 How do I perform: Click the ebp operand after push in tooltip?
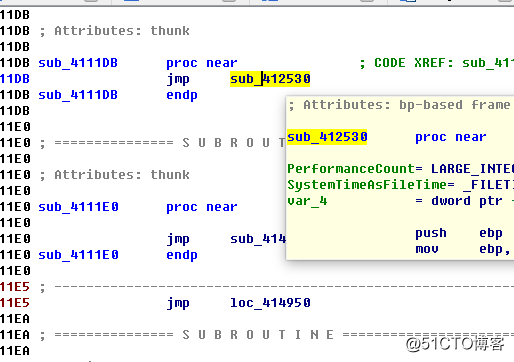coord(491,234)
